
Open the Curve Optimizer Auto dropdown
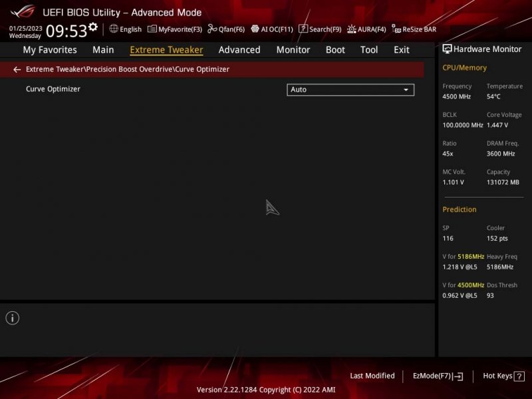350,90
